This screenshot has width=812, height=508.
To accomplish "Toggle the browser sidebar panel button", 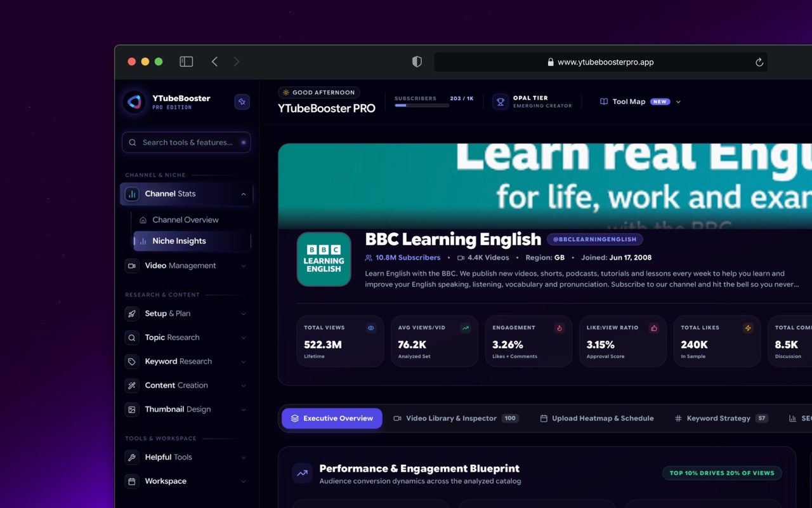I will (186, 62).
